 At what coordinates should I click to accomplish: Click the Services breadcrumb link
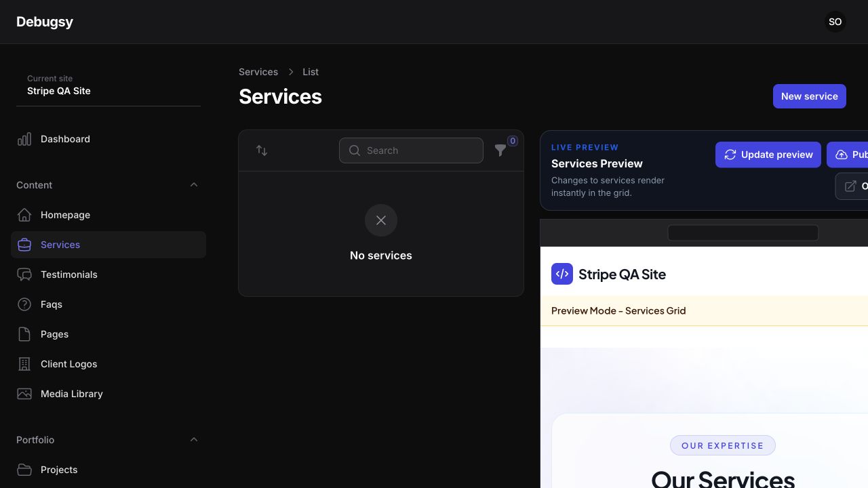click(x=258, y=72)
